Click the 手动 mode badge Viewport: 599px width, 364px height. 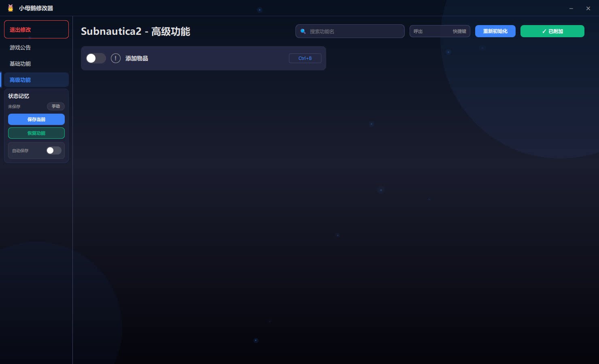pyautogui.click(x=56, y=106)
